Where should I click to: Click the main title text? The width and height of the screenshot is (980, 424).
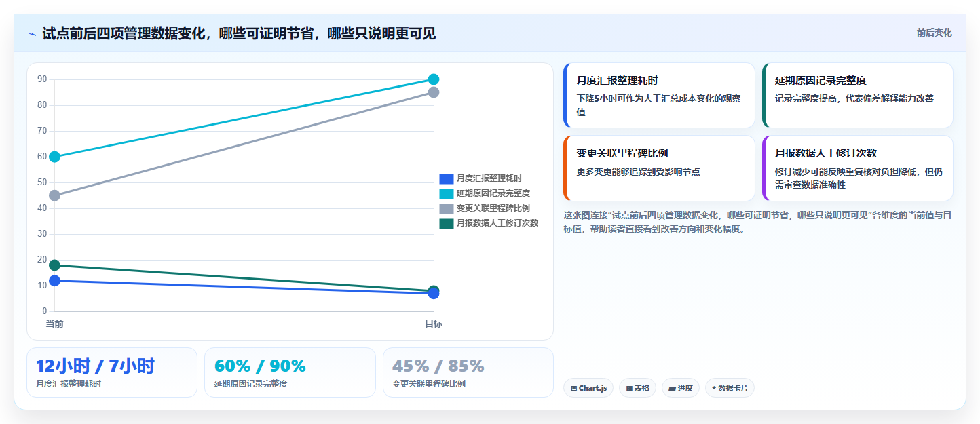(x=239, y=33)
